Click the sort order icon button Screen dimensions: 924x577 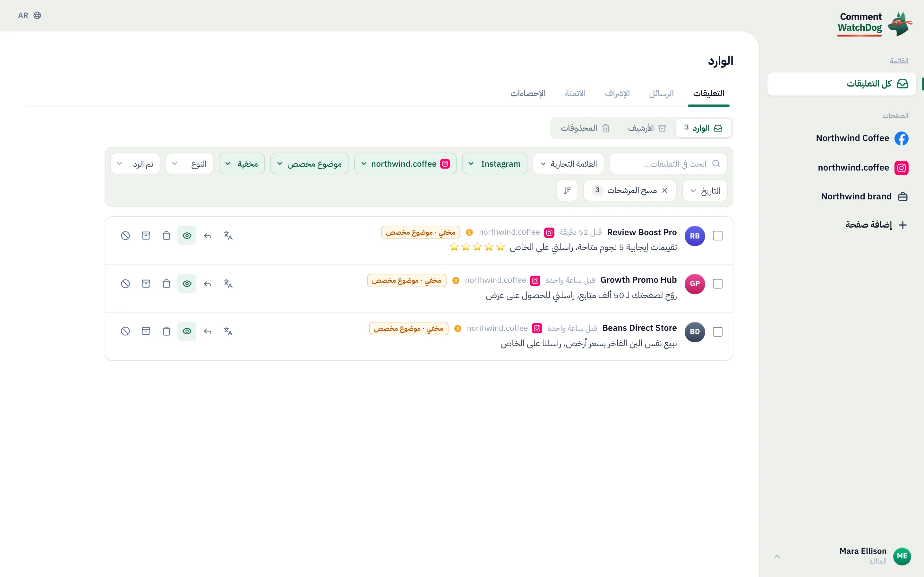567,190
